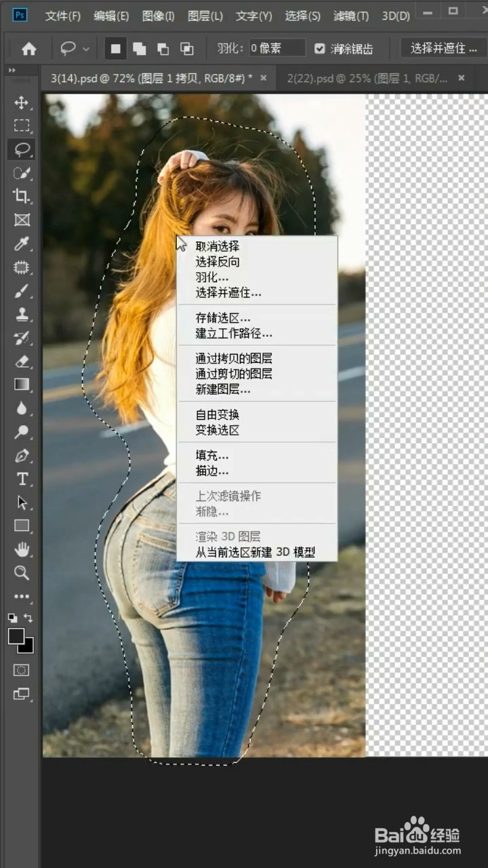
Task: Choose Subtract from Selection mode
Action: [163, 49]
